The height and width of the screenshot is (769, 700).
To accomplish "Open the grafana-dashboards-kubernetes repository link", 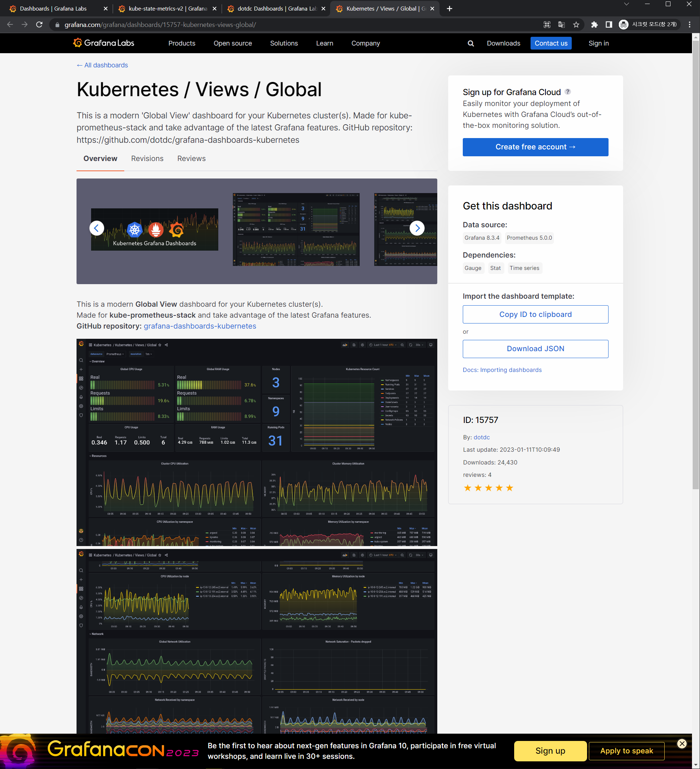I will [200, 326].
